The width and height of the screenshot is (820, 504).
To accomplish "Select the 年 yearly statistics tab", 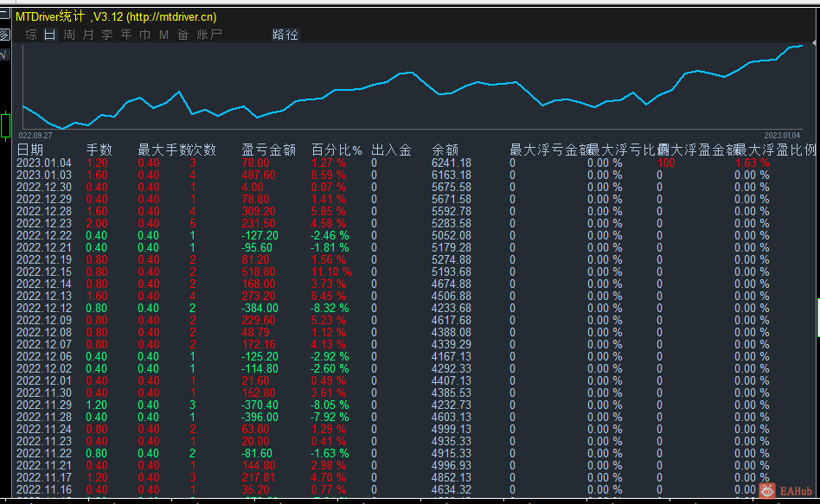I will (126, 35).
